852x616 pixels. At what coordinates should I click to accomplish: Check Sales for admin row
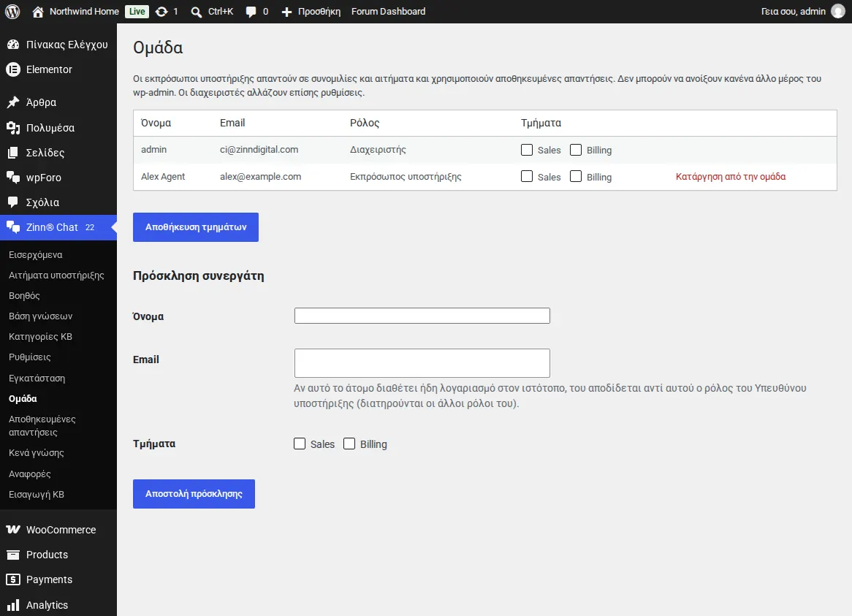click(x=527, y=150)
